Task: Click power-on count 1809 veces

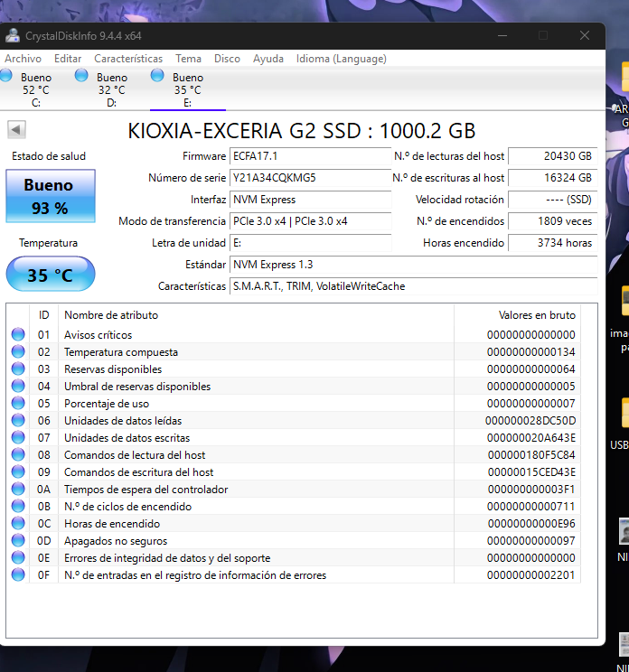Action: click(x=553, y=221)
